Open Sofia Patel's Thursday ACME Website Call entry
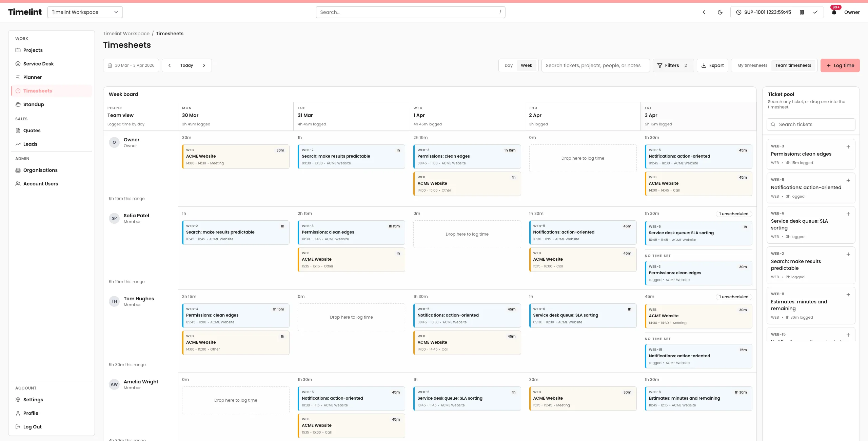 [x=583, y=260]
